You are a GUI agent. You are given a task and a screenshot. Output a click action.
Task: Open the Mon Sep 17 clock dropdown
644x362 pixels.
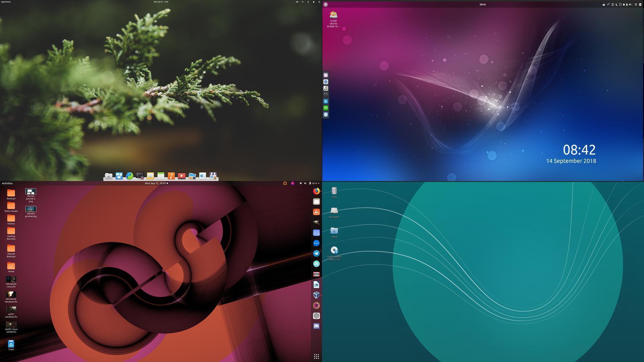pos(156,183)
